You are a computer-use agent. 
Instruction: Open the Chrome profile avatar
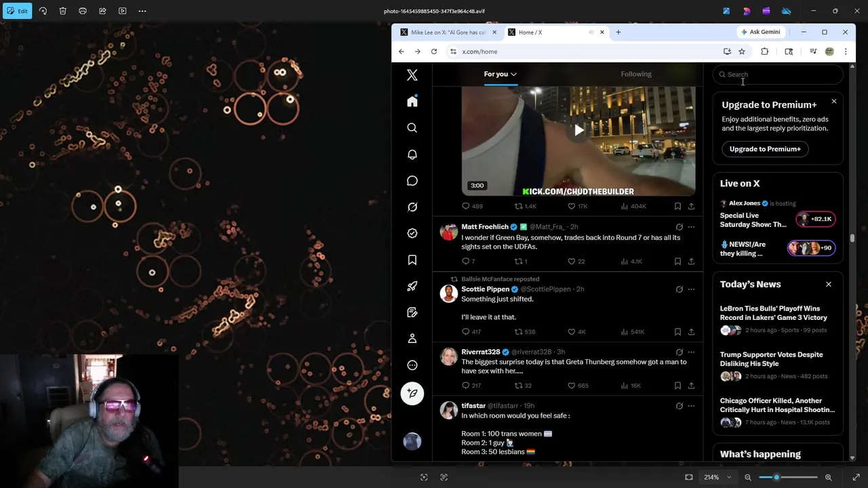[x=829, y=52]
